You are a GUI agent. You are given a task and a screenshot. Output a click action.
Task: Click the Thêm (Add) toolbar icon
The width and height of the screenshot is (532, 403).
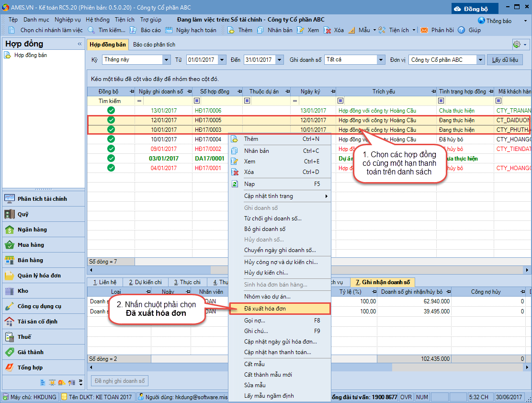click(x=231, y=30)
